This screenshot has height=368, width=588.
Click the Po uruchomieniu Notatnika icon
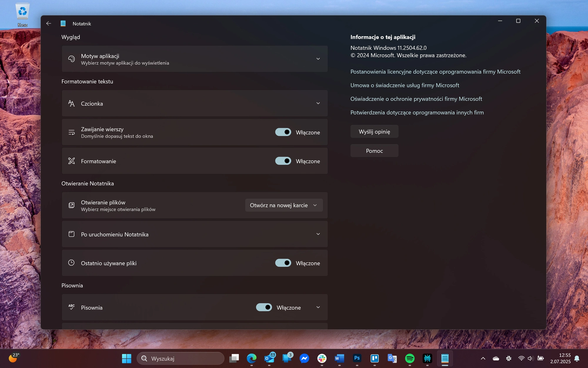click(x=71, y=234)
